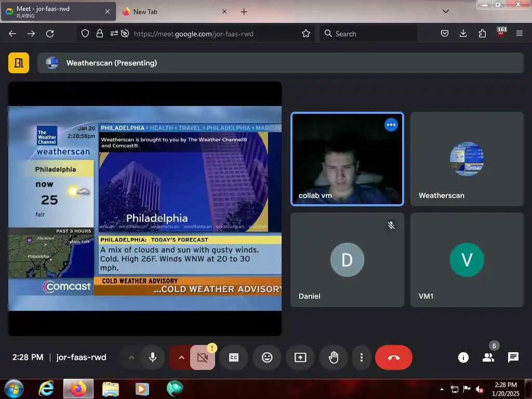Click the yellow Meet rooms icon
Screen dimensions: 532x399
coord(19,63)
